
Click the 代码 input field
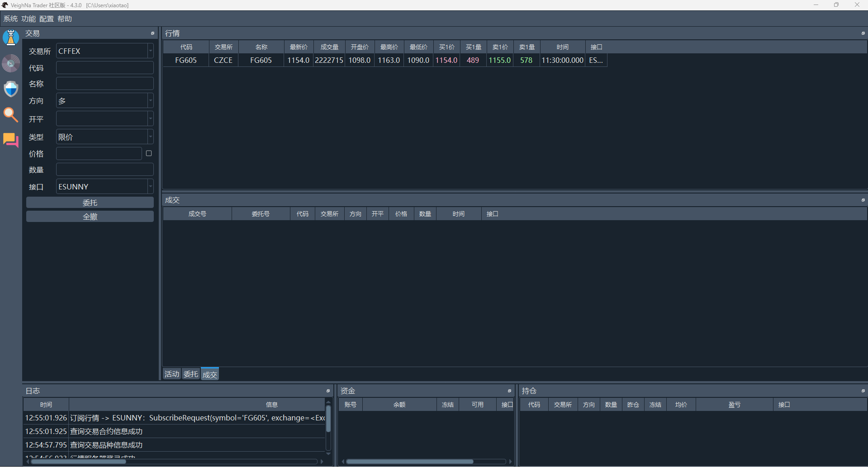(104, 68)
